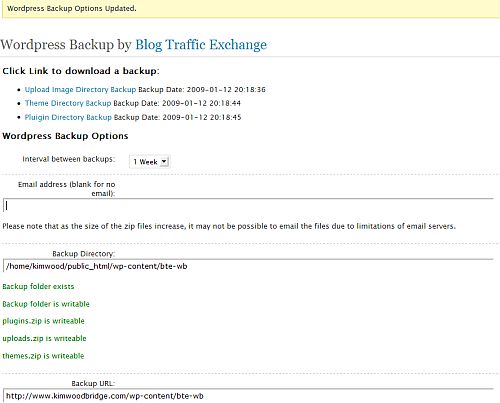Screen dimensions: 500x403
Task: Click the plugins.zip is writeable message
Action: pos(43,321)
